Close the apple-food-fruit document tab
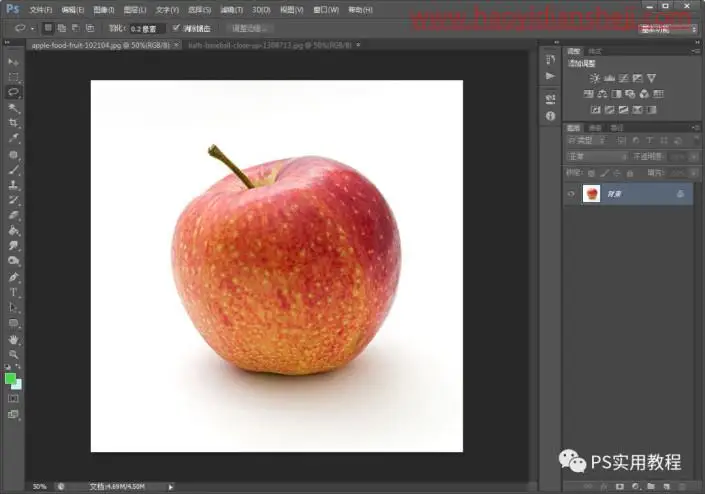The image size is (705, 494). click(x=176, y=45)
